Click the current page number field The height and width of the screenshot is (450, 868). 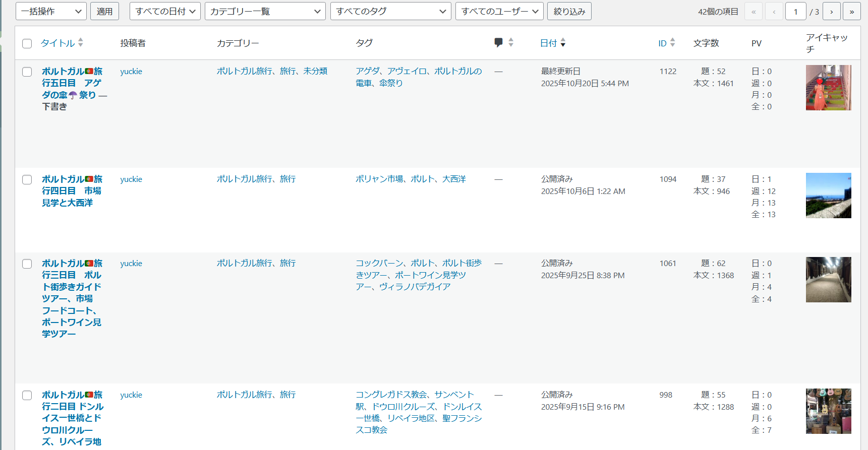click(x=795, y=12)
